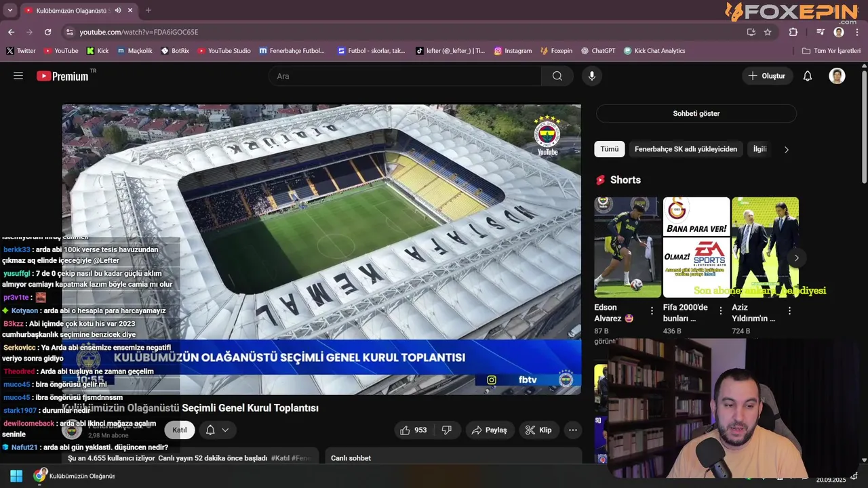This screenshot has width=868, height=488.
Task: Open YouTube bookmark in bookmarks bar
Action: pos(61,51)
